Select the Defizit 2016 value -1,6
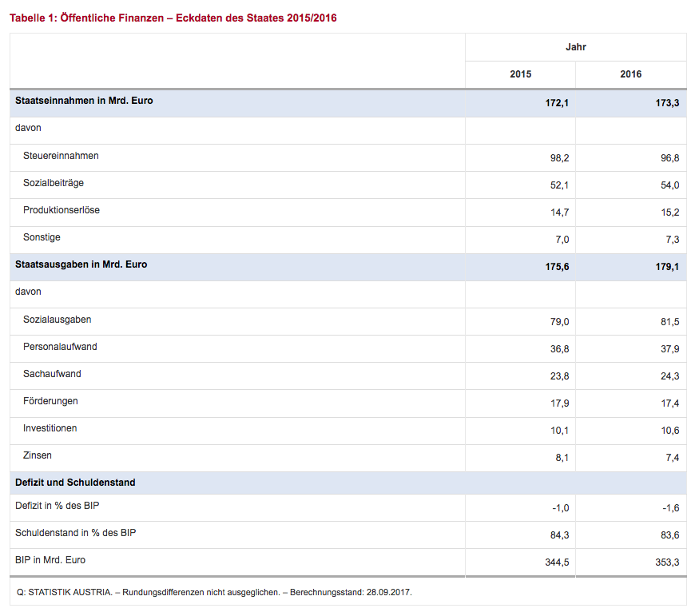 [x=670, y=508]
